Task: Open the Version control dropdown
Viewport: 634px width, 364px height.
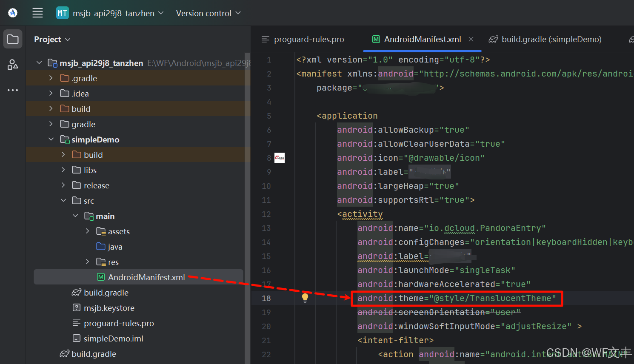Action: [208, 13]
